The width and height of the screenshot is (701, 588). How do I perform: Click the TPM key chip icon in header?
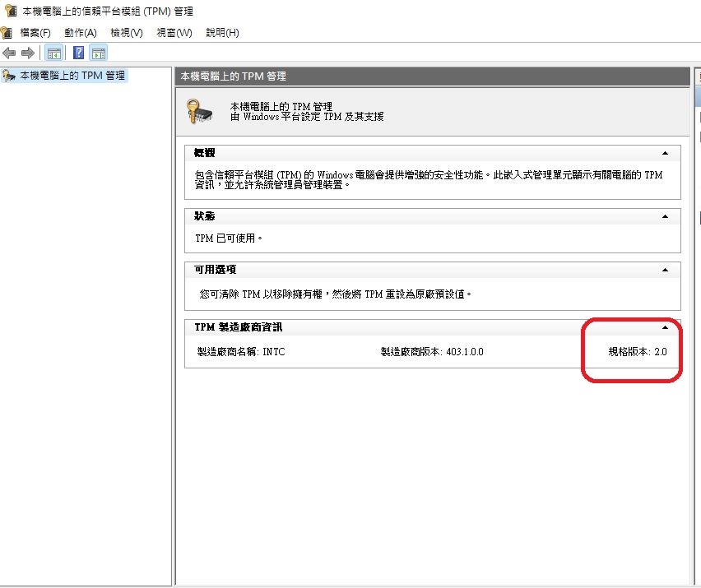[x=199, y=111]
